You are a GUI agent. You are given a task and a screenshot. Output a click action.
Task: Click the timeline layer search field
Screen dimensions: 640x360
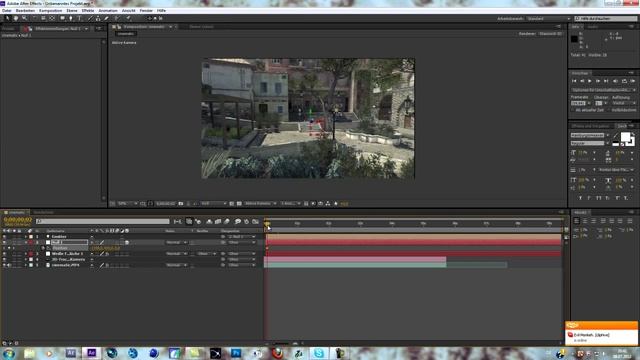[x=102, y=222]
